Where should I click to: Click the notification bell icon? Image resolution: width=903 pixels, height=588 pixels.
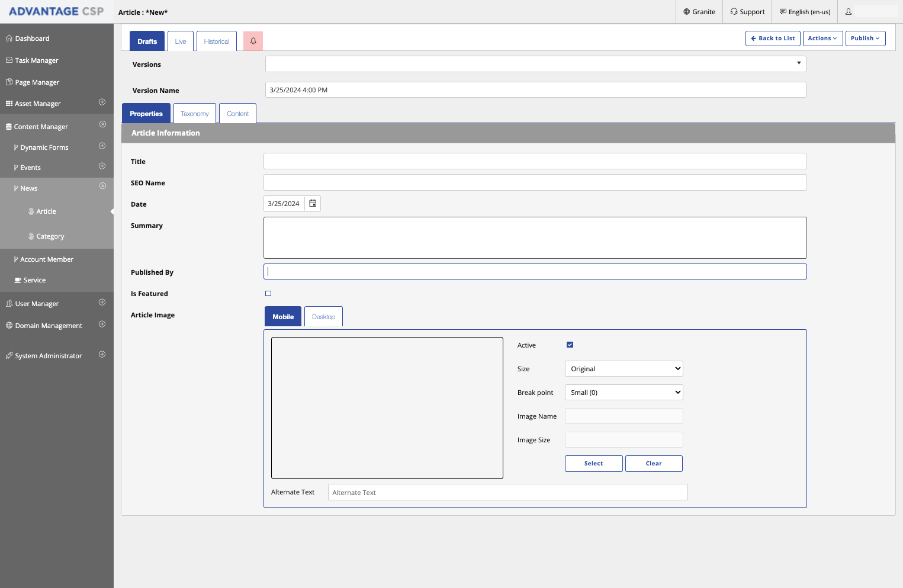click(253, 41)
